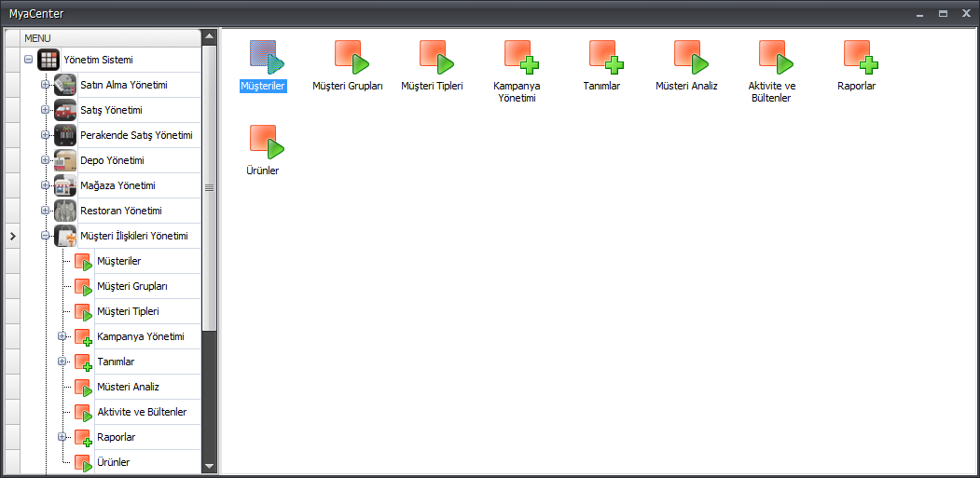This screenshot has height=478, width=980.
Task: Open the Tanımlar large icon
Action: click(601, 58)
